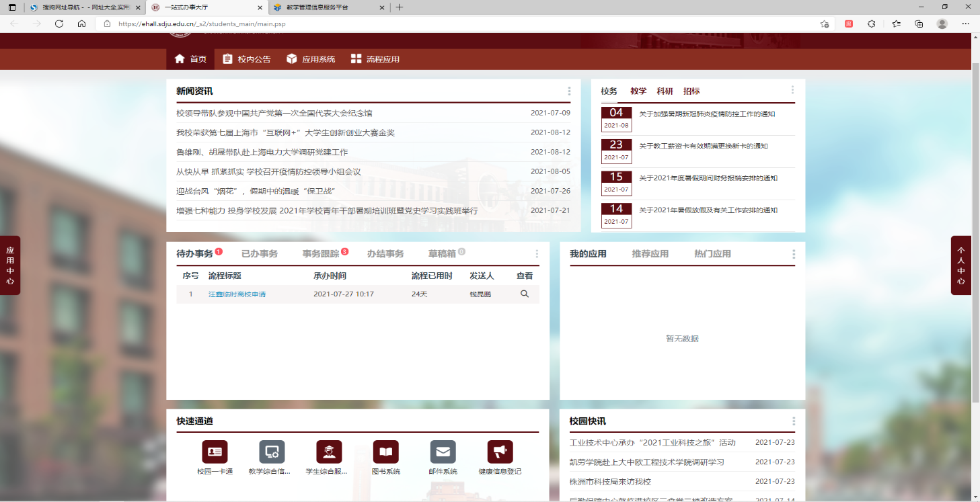Open the browser Collections icon
The image size is (980, 502).
click(x=919, y=24)
